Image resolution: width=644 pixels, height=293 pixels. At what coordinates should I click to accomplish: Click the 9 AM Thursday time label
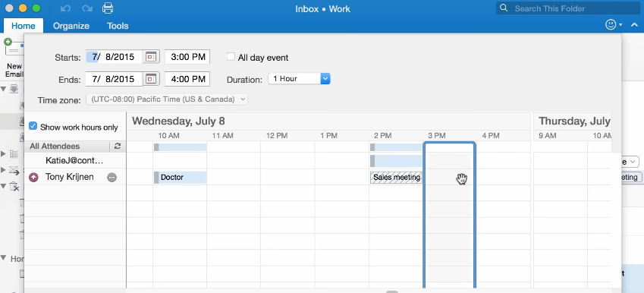pyautogui.click(x=547, y=136)
